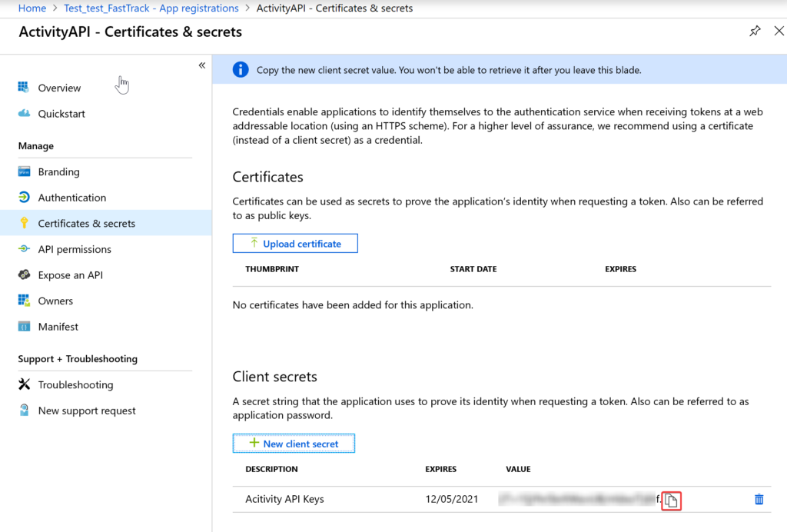Delete the Acitivity API Keys secret via trash icon
This screenshot has width=787, height=532.
click(759, 499)
